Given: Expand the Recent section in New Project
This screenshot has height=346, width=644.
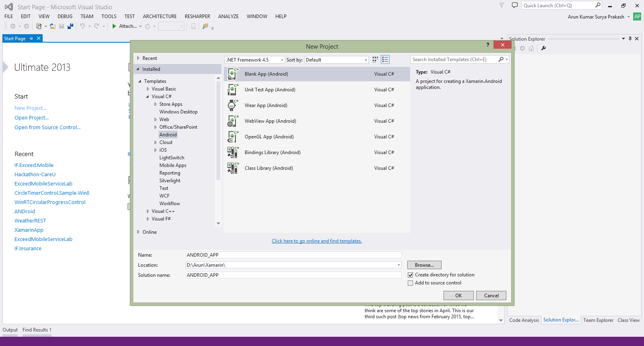Looking at the screenshot, I should pyautogui.click(x=138, y=58).
